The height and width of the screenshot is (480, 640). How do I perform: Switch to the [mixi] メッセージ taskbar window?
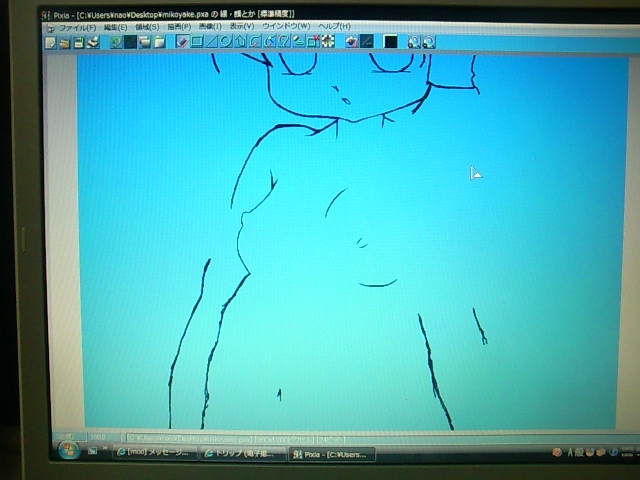point(154,453)
